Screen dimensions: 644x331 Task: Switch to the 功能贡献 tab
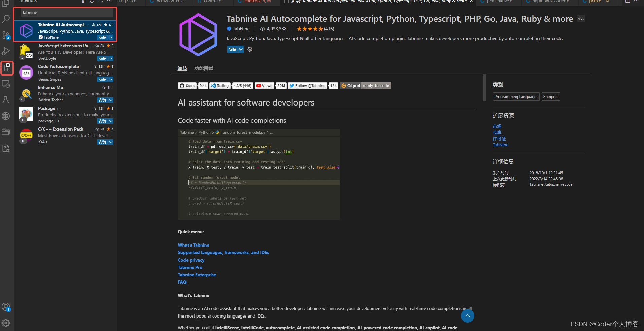coord(203,68)
